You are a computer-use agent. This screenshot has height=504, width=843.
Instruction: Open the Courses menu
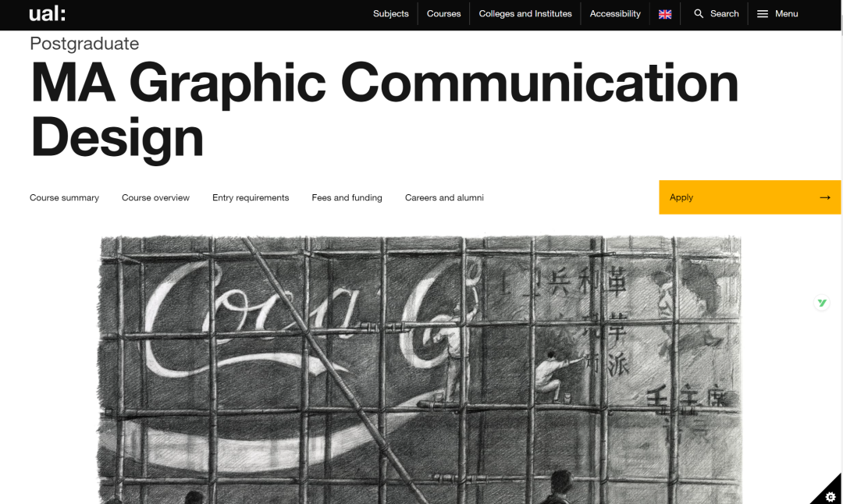pyautogui.click(x=443, y=14)
